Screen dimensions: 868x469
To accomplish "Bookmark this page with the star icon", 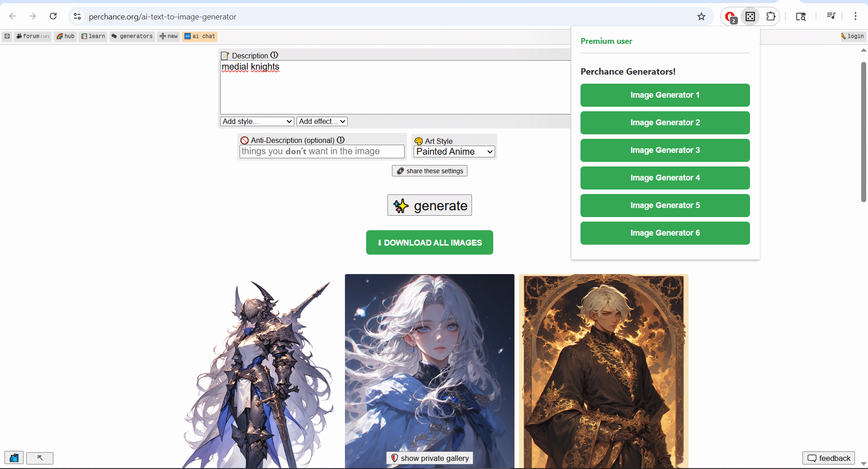I will [701, 17].
